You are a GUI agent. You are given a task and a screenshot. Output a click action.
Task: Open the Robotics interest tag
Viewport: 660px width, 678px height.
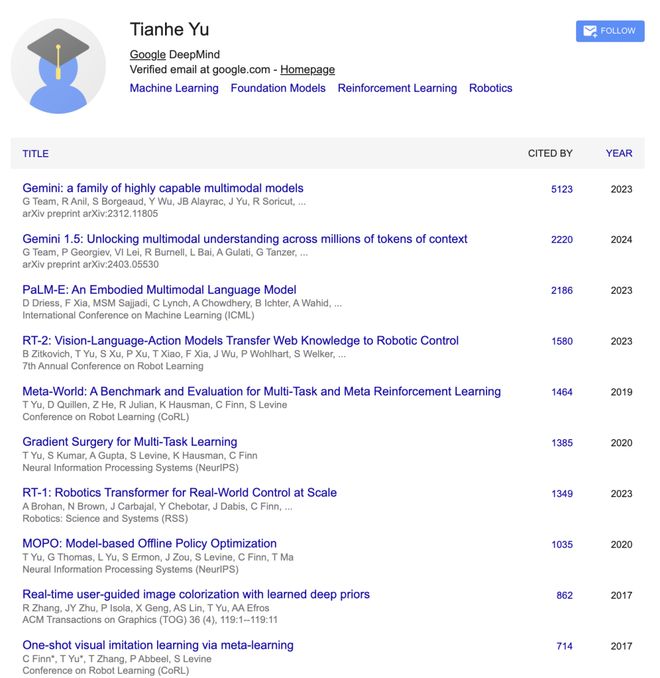click(x=491, y=88)
